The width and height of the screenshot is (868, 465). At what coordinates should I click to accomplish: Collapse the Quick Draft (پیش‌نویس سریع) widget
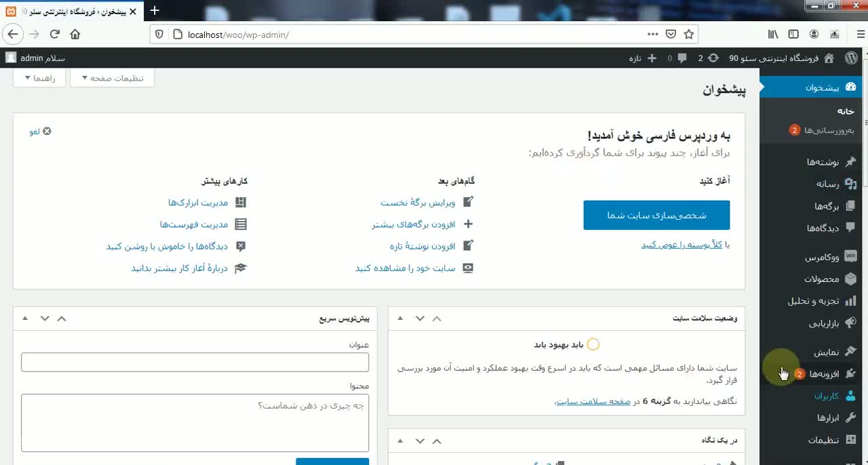click(x=62, y=318)
